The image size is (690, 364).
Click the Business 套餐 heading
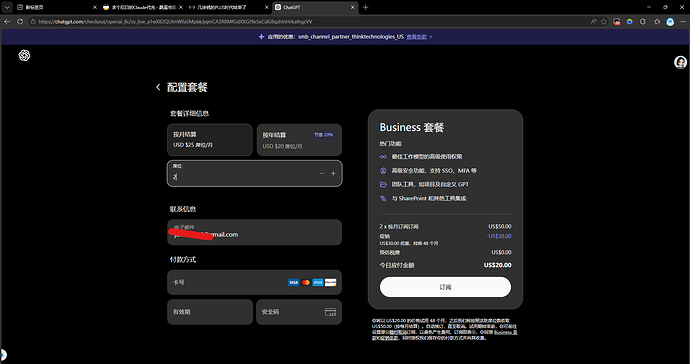[x=412, y=127]
